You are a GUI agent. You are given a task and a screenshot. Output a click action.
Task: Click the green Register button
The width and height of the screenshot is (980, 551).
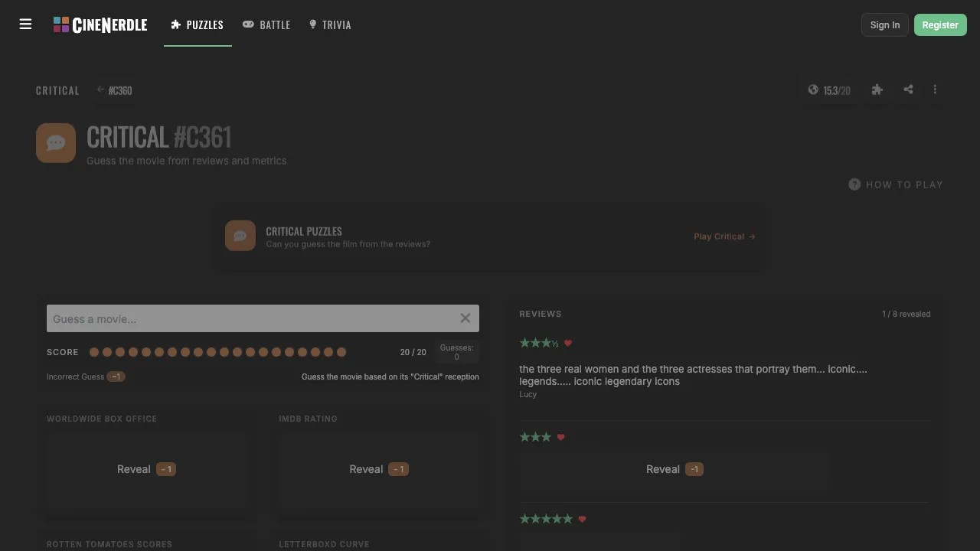point(940,25)
